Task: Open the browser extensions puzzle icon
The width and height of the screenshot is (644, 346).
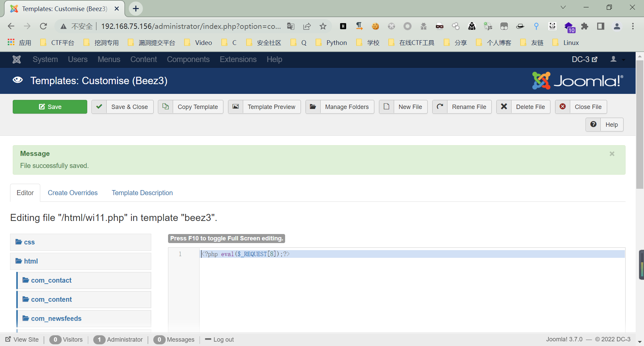Action: pyautogui.click(x=585, y=26)
